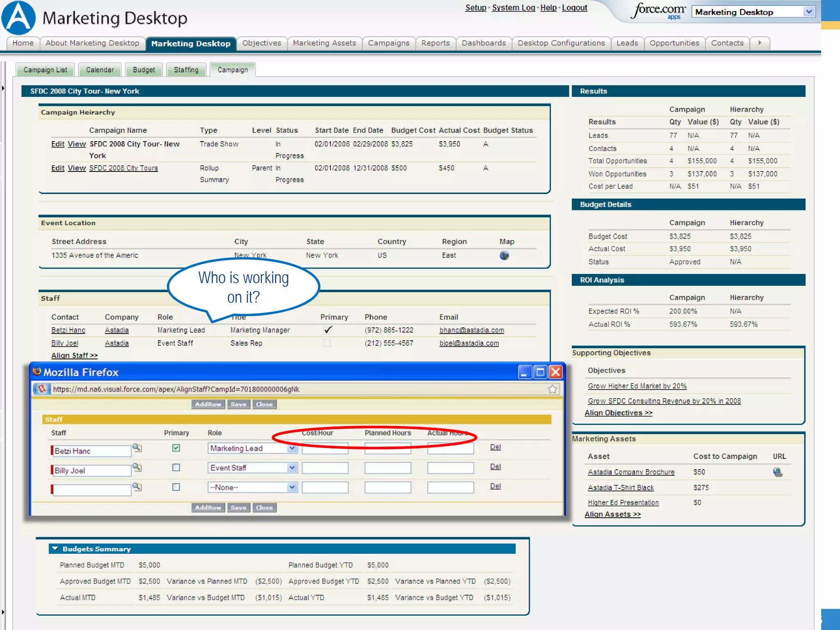Open Astadia Company Brochure URL globe icon
Viewport: 840px width, 630px height.
(x=777, y=472)
